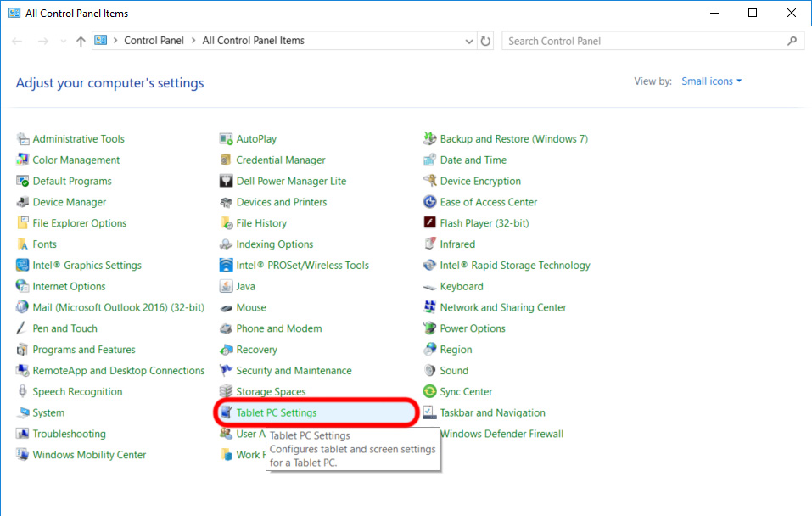The image size is (812, 516).
Task: Launch Speech Recognition
Action: point(76,391)
